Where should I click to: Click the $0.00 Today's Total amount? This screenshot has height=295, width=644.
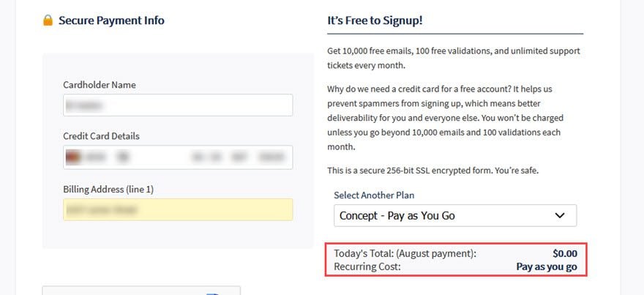[x=565, y=253]
